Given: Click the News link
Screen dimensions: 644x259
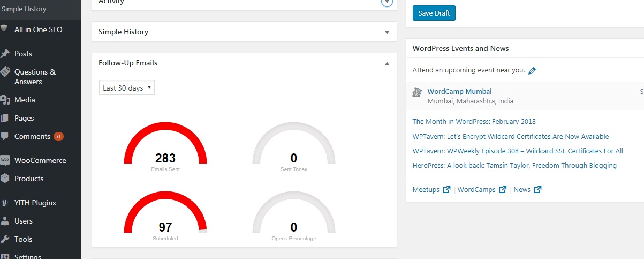Looking at the screenshot, I should coord(522,189).
